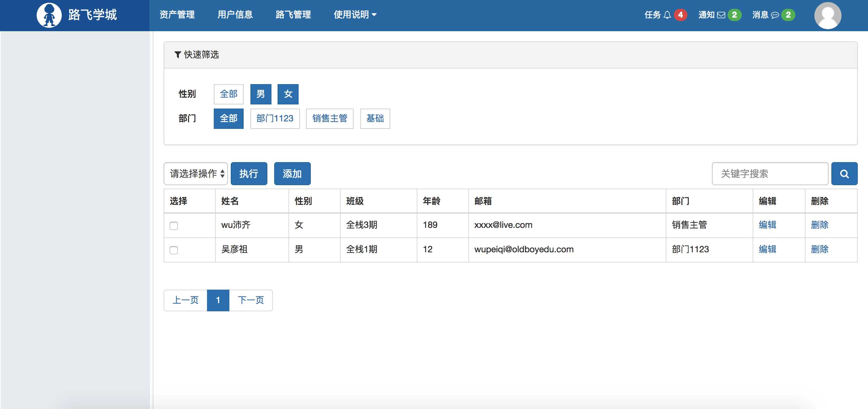Select department filter 部门1123
The width and height of the screenshot is (868, 409).
coord(275,118)
